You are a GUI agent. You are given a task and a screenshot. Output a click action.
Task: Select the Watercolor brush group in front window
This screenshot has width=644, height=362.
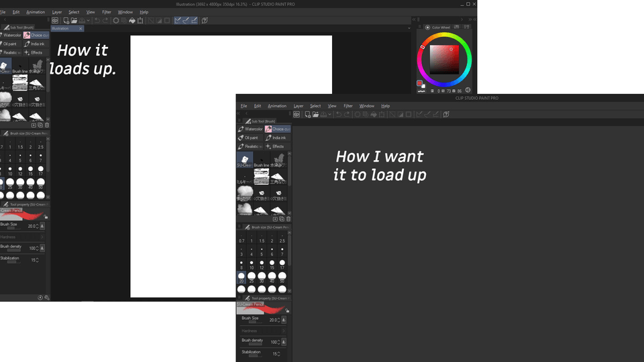pos(250,129)
